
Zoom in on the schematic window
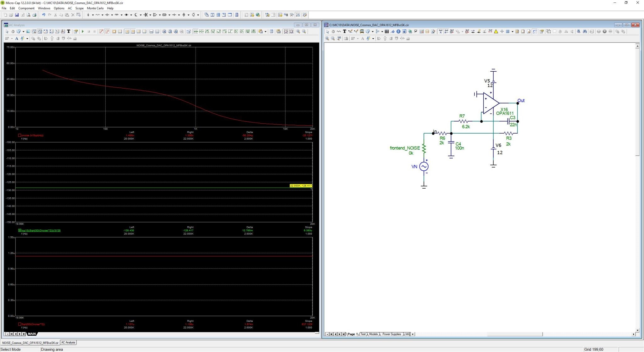[327, 38]
